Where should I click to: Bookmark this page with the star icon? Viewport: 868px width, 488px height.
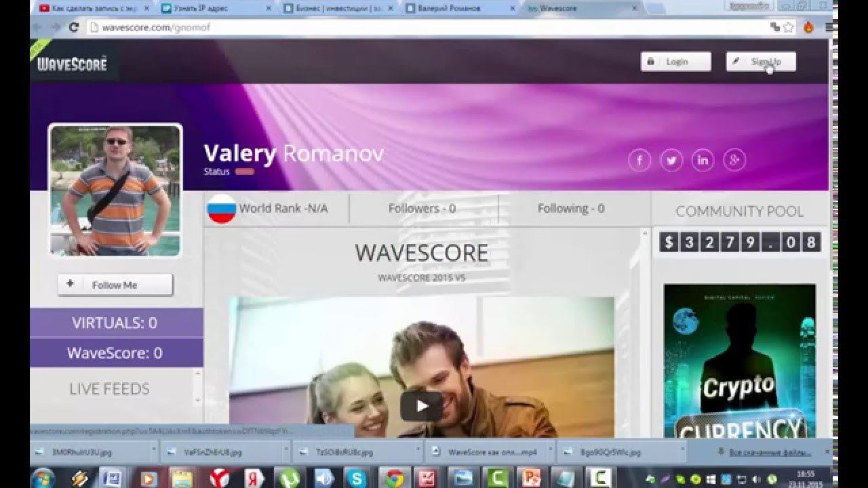pyautogui.click(x=788, y=28)
